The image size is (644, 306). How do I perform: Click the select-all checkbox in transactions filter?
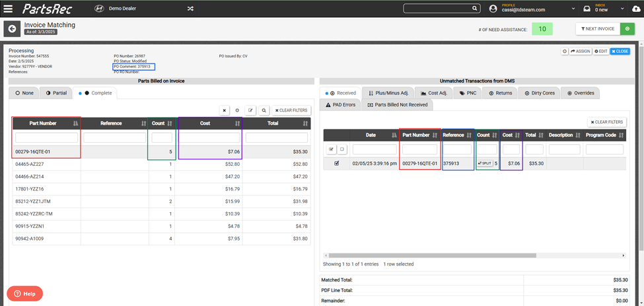tap(332, 149)
